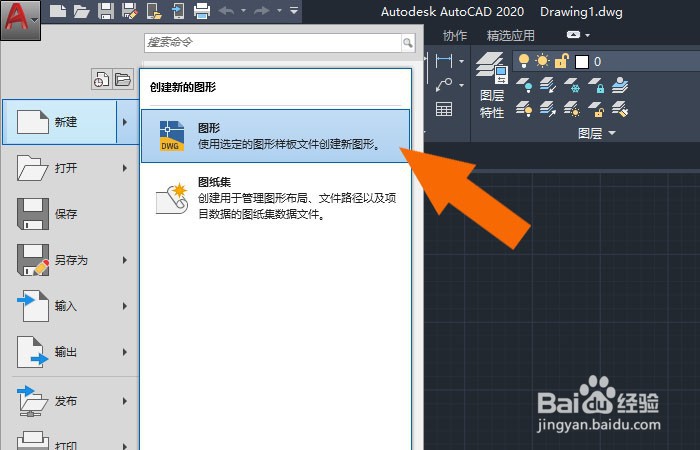Click the Plot printer icon in quick access toolbar

(202, 11)
